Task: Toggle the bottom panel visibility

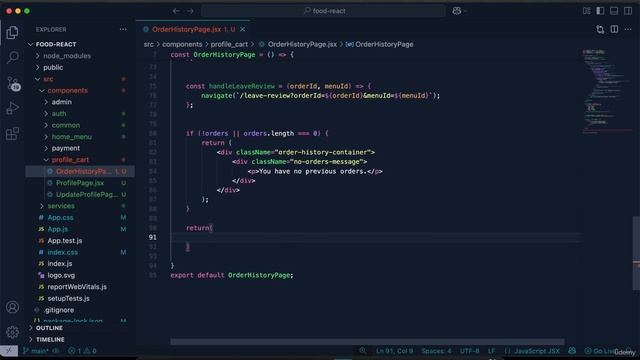Action: point(614,11)
